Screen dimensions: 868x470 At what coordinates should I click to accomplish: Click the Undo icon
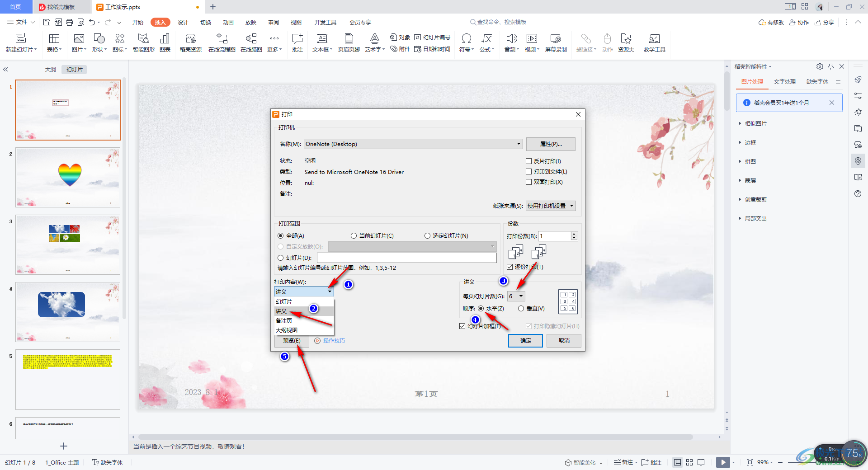(92, 22)
